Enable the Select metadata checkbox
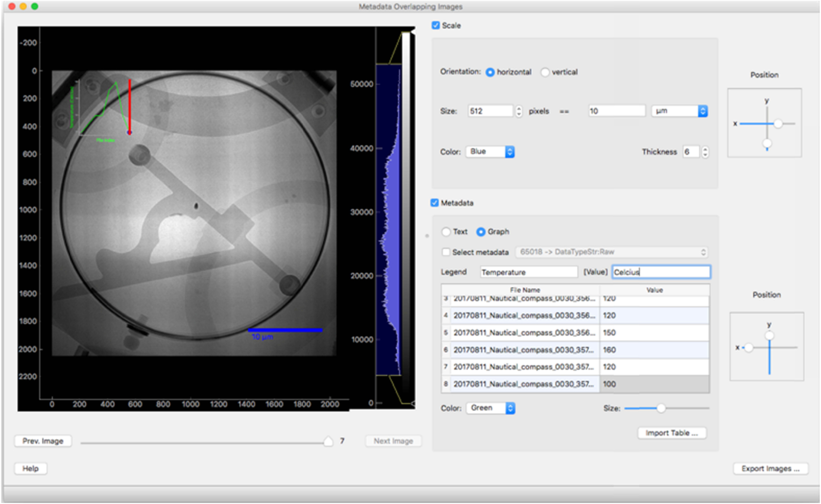This screenshot has height=504, width=821. pos(446,252)
